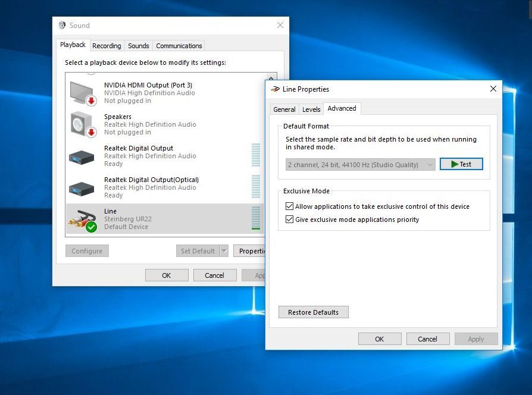Viewport: 532px width, 395px height.
Task: Click the Realtek Digital Output(Optical) device icon
Action: pyautogui.click(x=82, y=189)
